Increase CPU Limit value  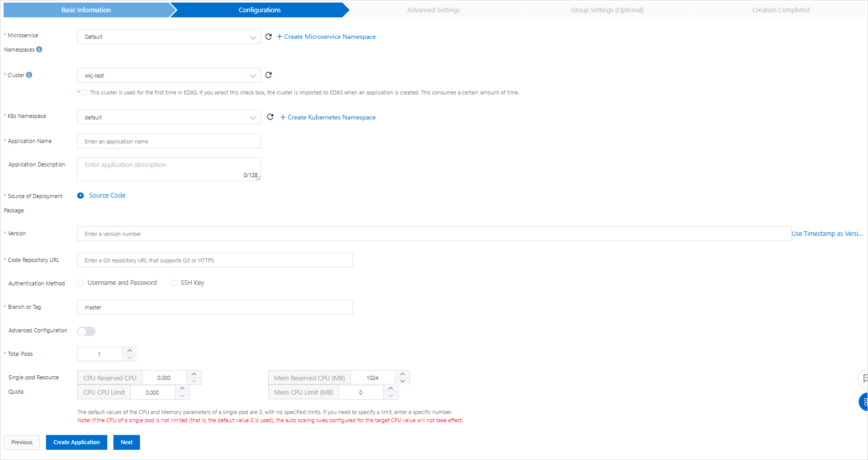[x=182, y=389]
